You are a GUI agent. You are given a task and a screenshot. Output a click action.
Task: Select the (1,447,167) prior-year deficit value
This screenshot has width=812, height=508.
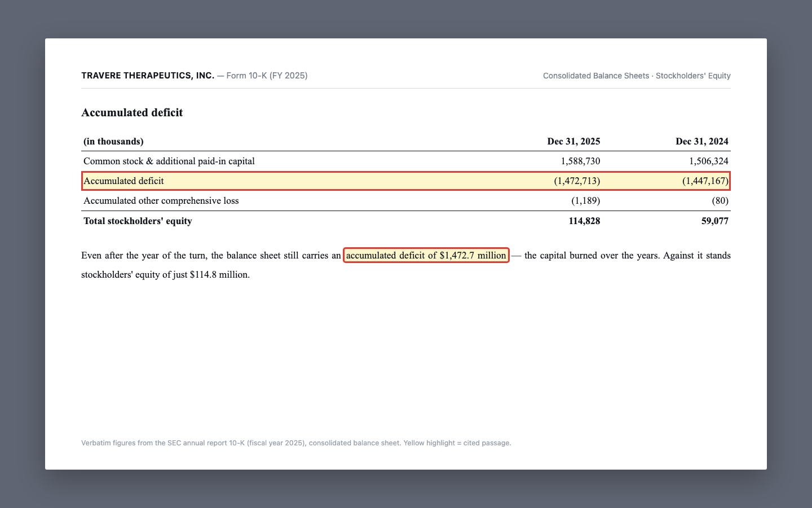point(705,181)
